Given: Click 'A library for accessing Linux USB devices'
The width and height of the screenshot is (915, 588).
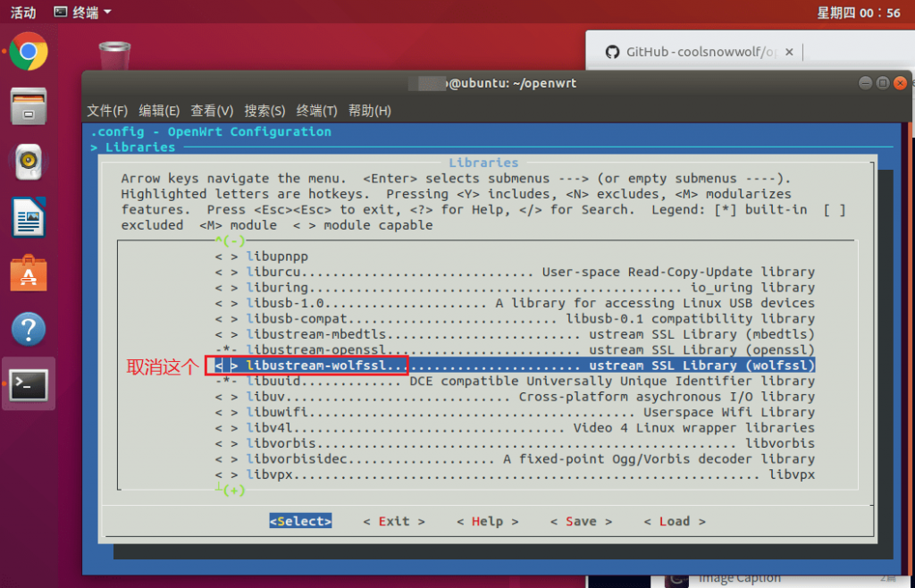Looking at the screenshot, I should tap(655, 303).
